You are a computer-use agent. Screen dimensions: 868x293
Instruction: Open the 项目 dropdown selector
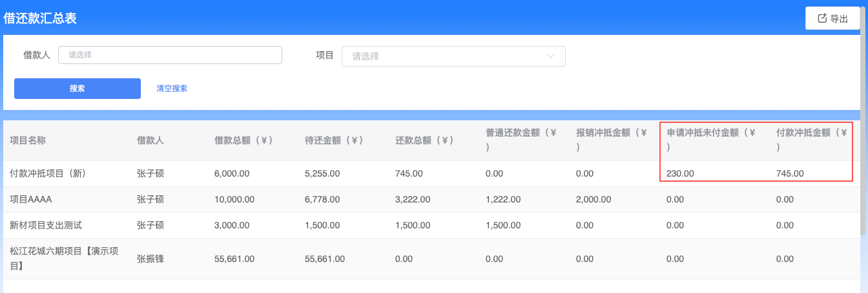click(453, 56)
